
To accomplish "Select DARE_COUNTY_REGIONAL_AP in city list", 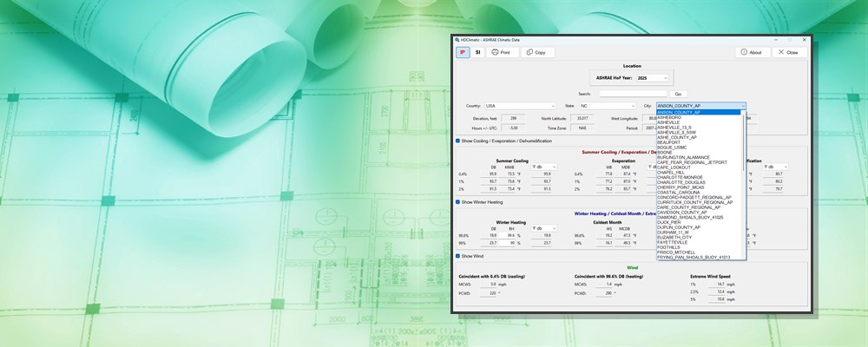I will (x=698, y=207).
